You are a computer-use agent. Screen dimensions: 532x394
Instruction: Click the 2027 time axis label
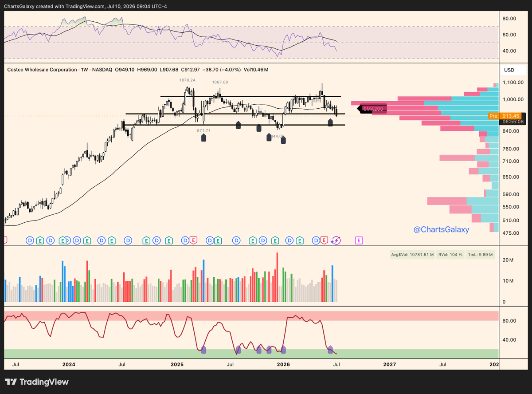(x=389, y=364)
